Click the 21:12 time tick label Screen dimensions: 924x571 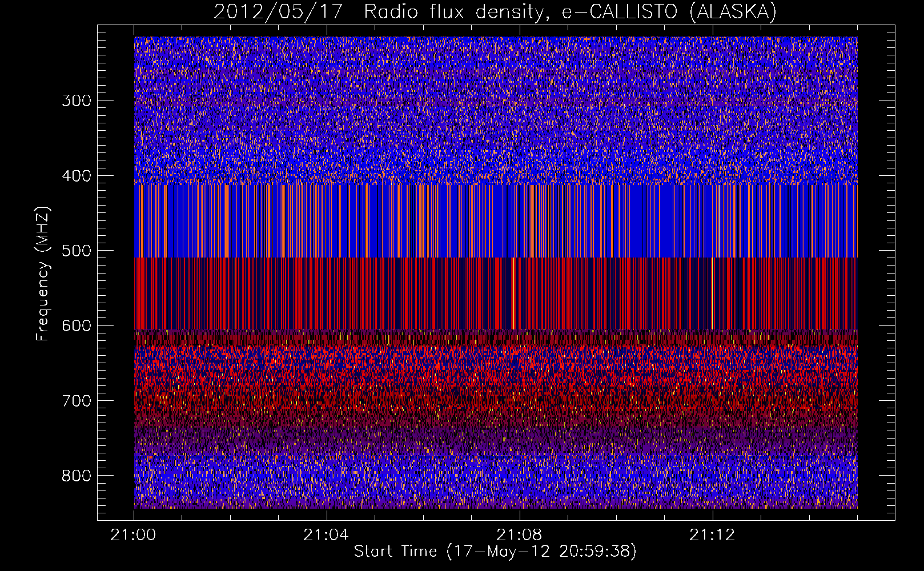(712, 535)
